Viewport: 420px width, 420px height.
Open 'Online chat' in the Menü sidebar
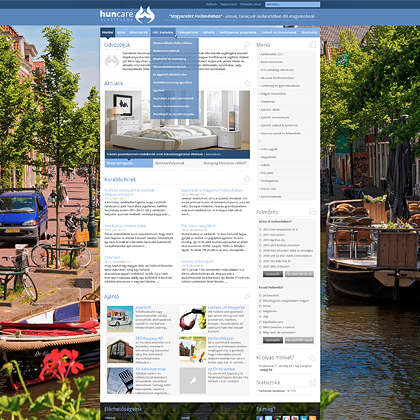point(268,189)
